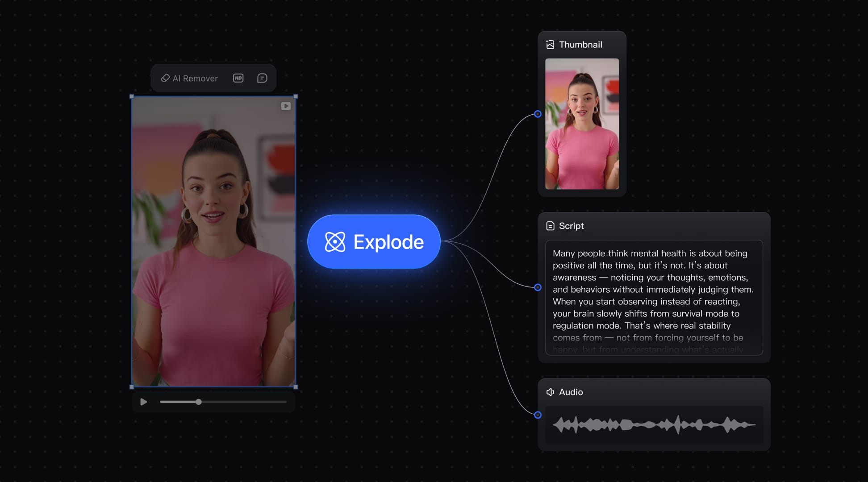Click the Audio node connector dot
This screenshot has height=482, width=868.
(x=538, y=415)
